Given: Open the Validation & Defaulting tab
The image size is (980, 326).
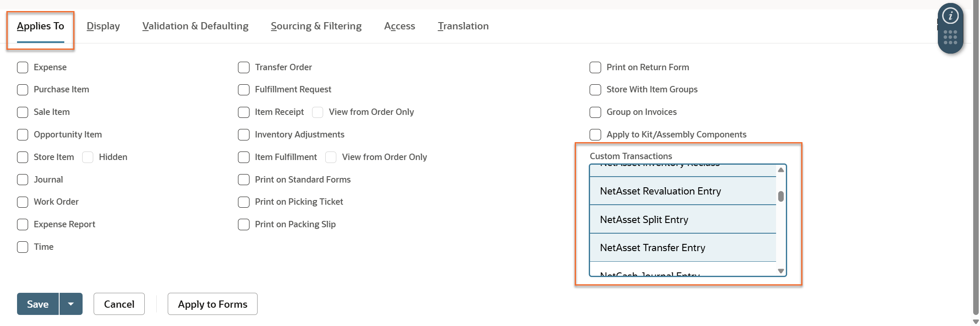Looking at the screenshot, I should click(x=195, y=26).
